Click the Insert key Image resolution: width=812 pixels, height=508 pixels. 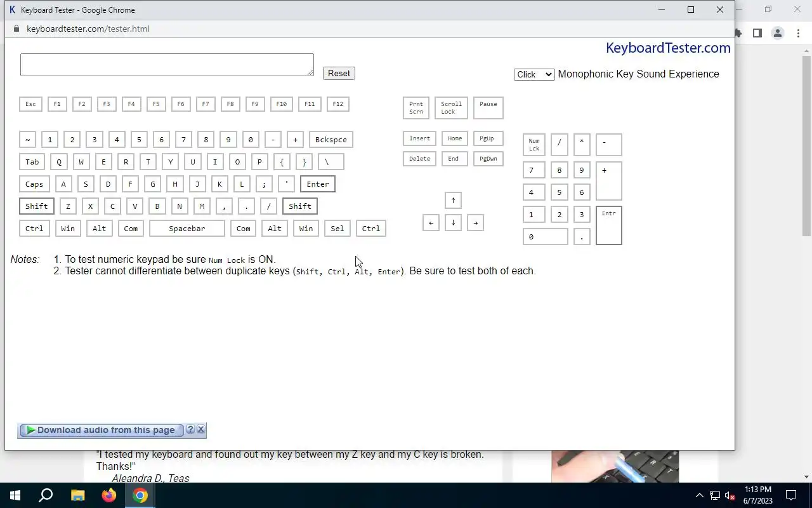(x=419, y=138)
